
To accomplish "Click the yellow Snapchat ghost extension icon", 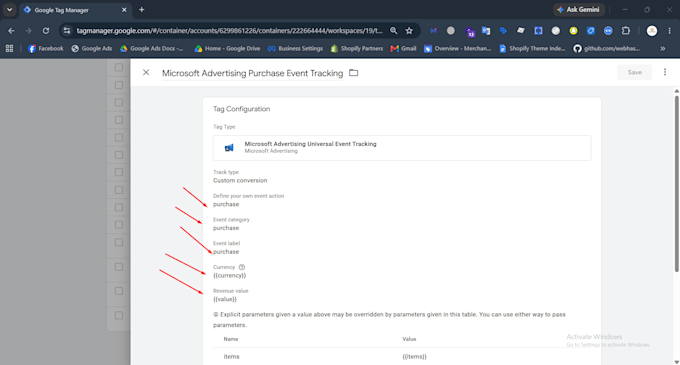I will click(x=573, y=31).
